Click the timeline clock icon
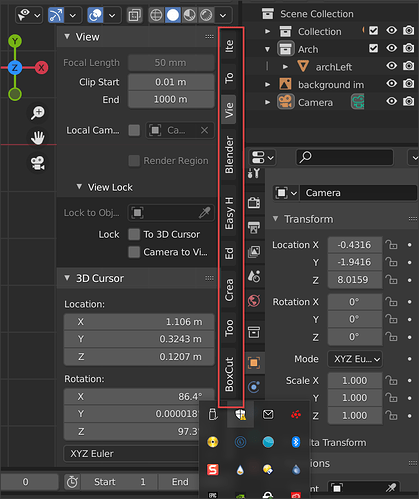 tap(72, 482)
